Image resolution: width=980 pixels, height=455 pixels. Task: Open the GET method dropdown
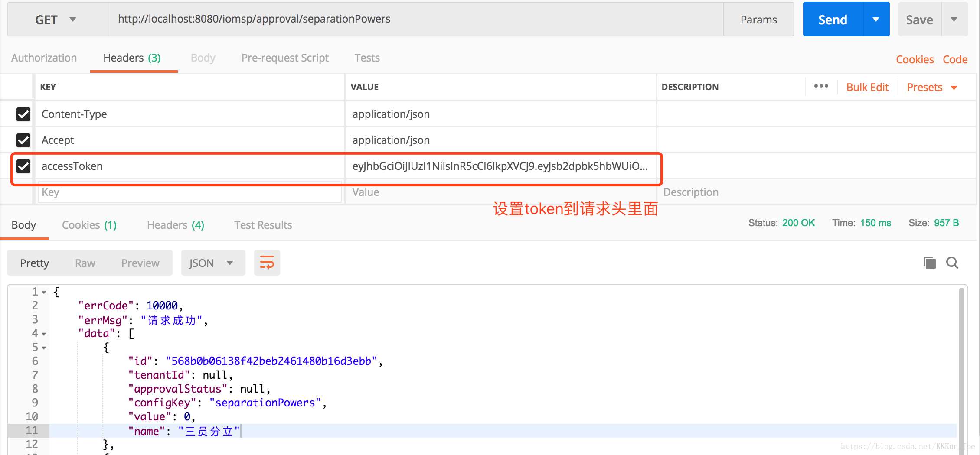57,19
